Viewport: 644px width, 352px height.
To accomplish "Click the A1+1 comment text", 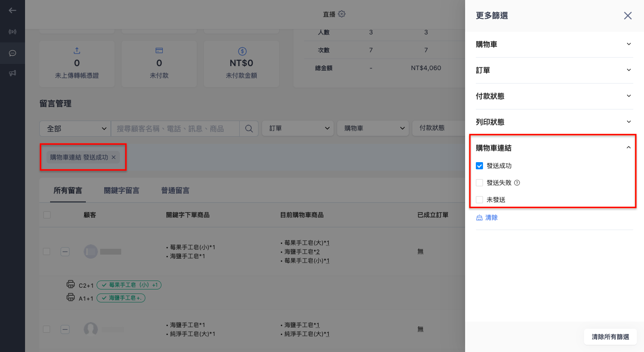I will [86, 298].
